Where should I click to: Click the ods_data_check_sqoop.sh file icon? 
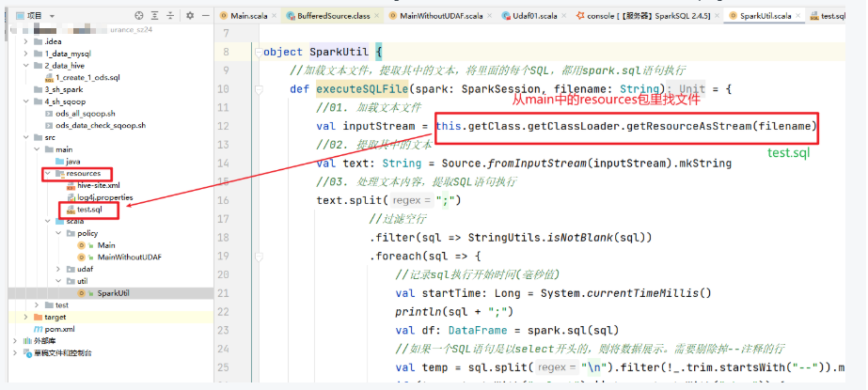tap(49, 126)
